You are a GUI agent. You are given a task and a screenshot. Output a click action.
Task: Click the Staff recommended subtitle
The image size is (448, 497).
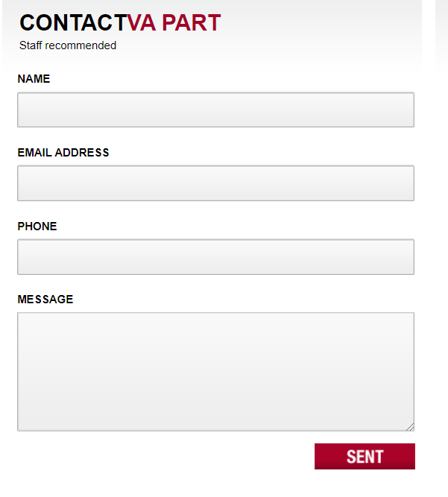tap(68, 45)
